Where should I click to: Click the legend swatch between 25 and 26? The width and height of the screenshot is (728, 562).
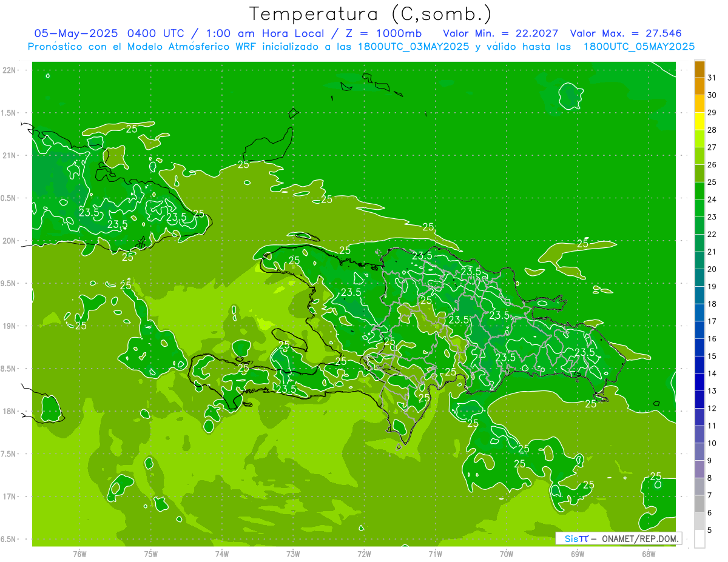click(x=699, y=173)
